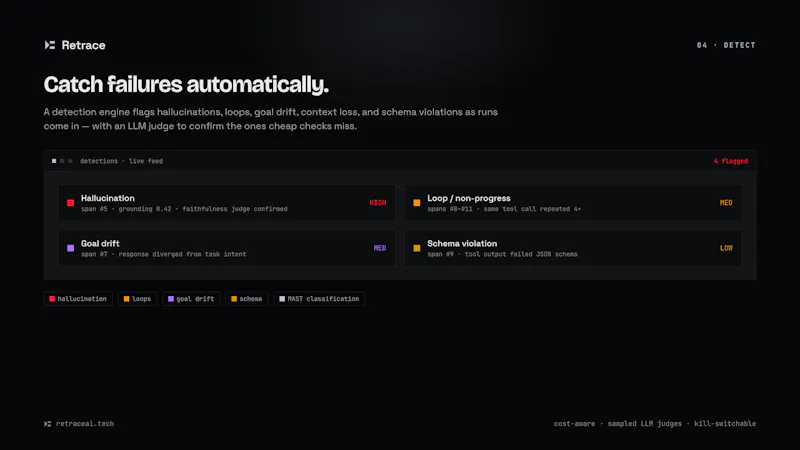The image size is (800, 450).
Task: Open the Schema violation card
Action: tap(573, 248)
